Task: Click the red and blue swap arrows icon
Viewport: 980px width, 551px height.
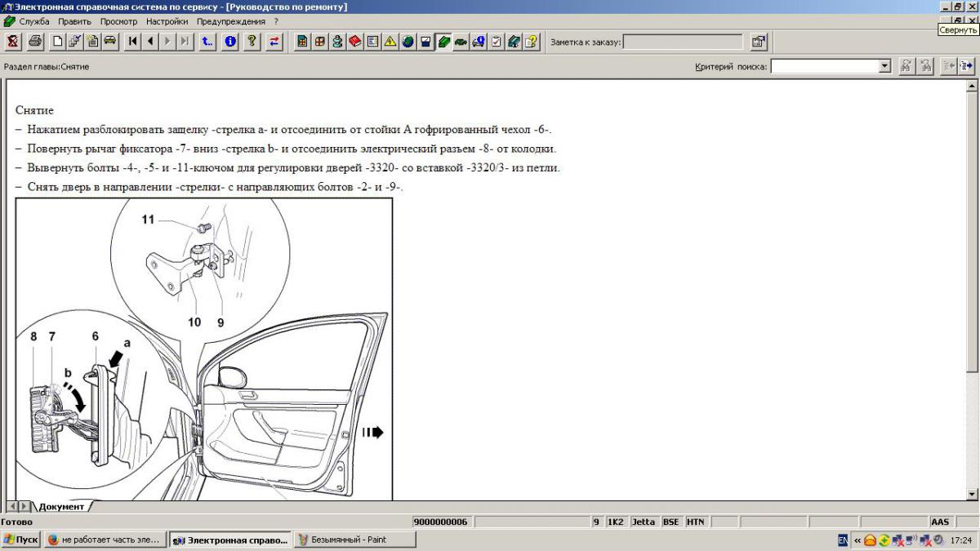Action: [x=274, y=42]
